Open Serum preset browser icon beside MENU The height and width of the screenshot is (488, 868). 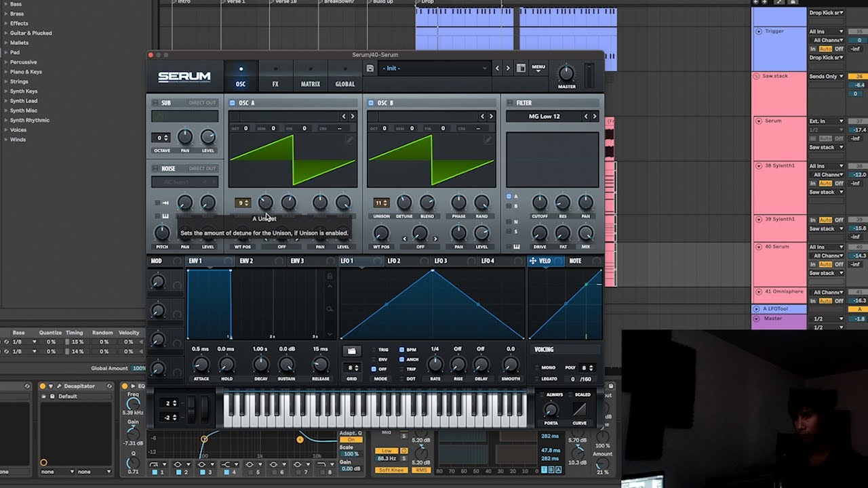[521, 68]
